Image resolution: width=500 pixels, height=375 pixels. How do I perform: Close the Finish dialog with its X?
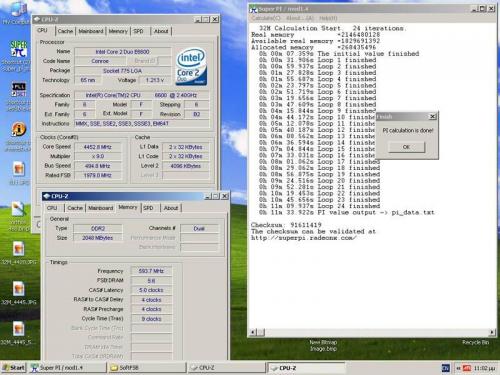[x=432, y=116]
